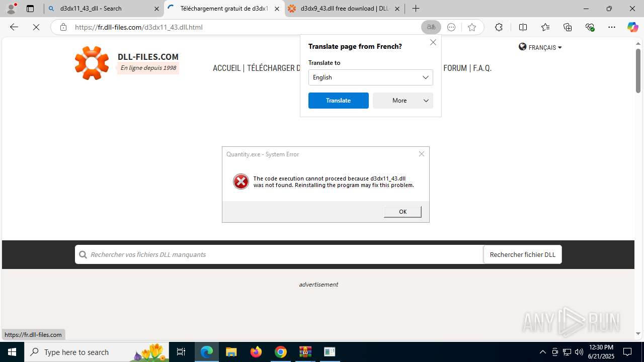Open the Windows Start menu
This screenshot has height=362, width=644.
(x=12, y=352)
